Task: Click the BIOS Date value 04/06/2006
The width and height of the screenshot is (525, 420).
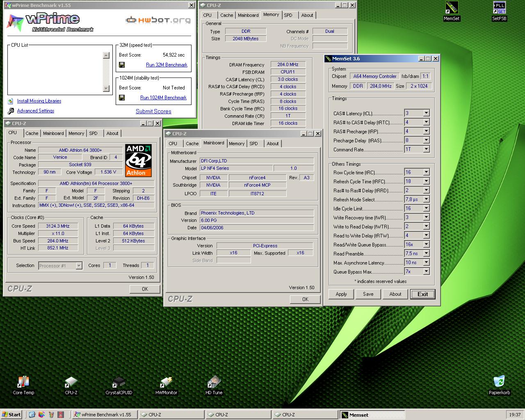Action: tap(257, 228)
